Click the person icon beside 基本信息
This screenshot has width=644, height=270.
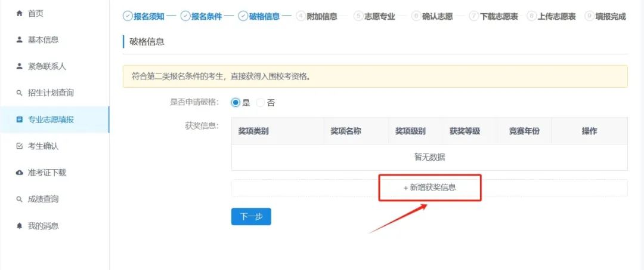[19, 40]
